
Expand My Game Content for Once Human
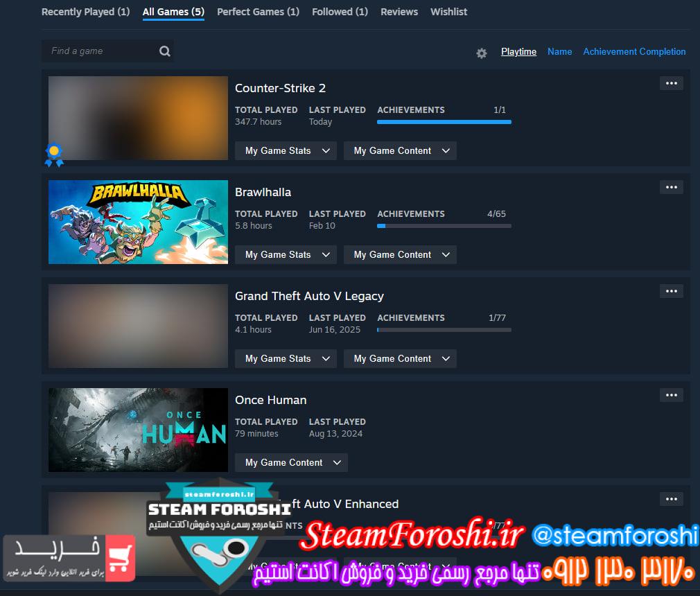click(291, 463)
